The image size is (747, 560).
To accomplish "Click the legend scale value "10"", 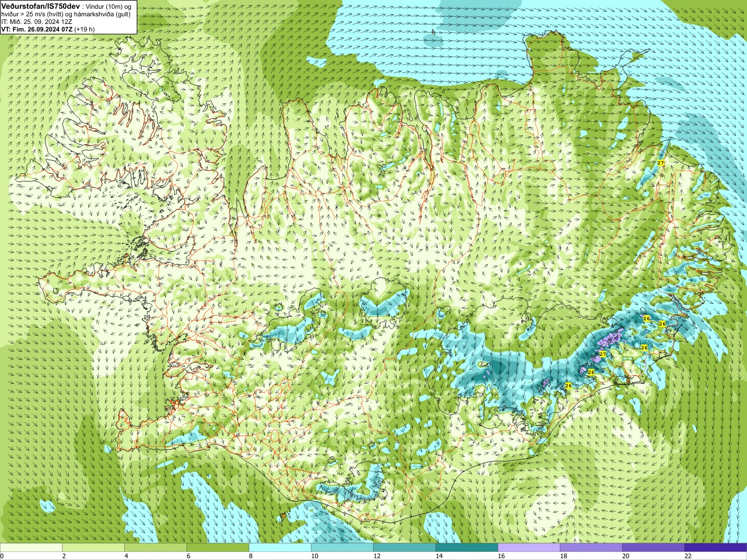I will click(x=315, y=556).
